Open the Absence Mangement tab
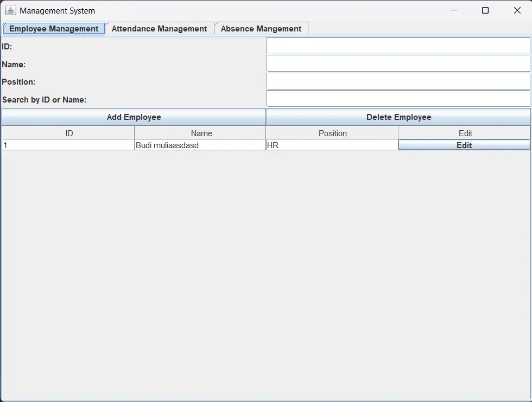Screen dimensions: 532x402 pos(261,29)
